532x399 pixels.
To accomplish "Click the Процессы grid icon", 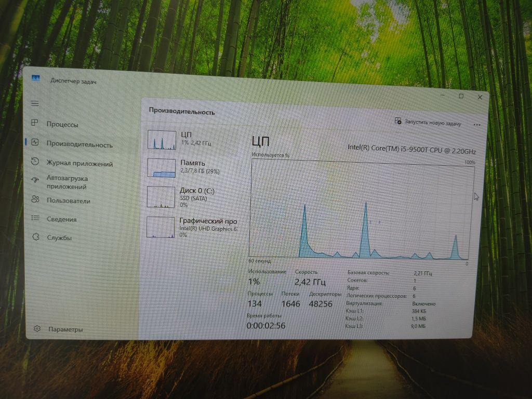I will click(x=35, y=123).
